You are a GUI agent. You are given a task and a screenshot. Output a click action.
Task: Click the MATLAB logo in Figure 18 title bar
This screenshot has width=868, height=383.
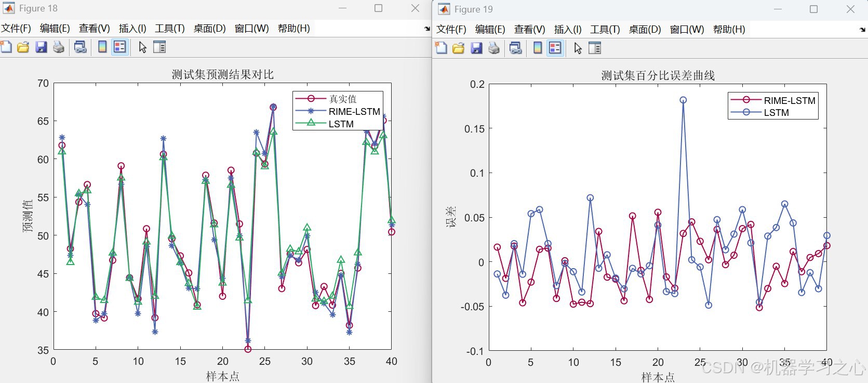(9, 8)
